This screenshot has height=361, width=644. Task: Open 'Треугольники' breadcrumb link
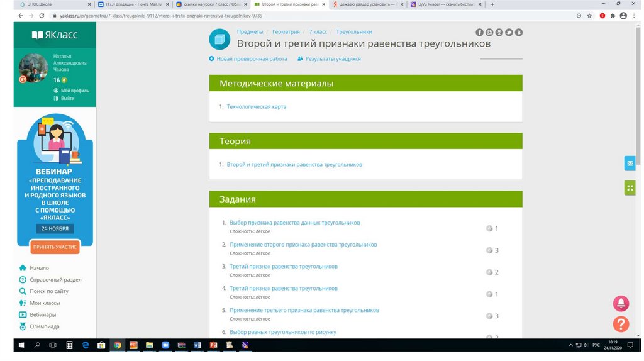pyautogui.click(x=354, y=31)
